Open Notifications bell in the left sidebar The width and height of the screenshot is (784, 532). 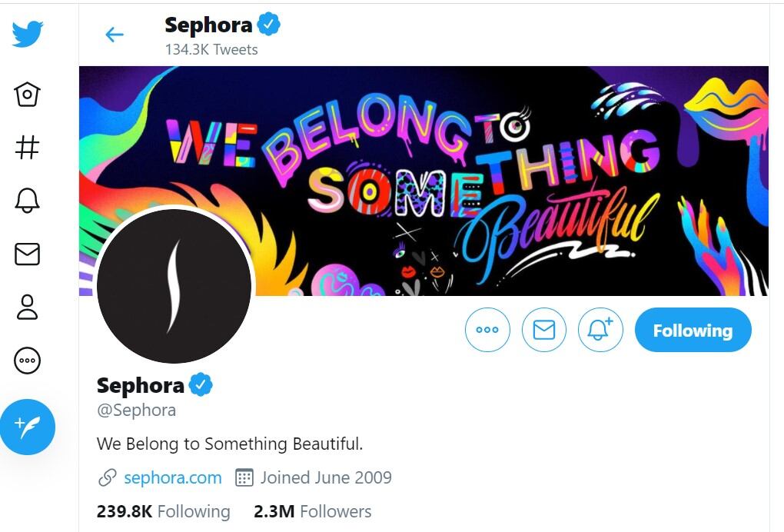28,200
